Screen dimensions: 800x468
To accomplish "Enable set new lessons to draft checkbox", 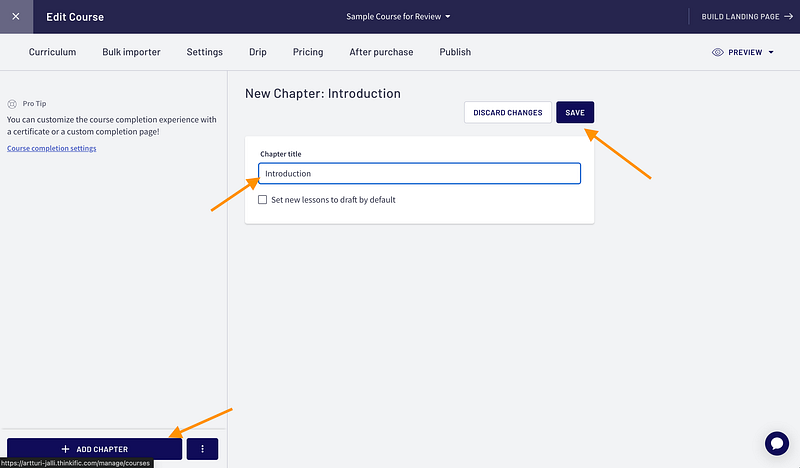I will click(x=263, y=200).
